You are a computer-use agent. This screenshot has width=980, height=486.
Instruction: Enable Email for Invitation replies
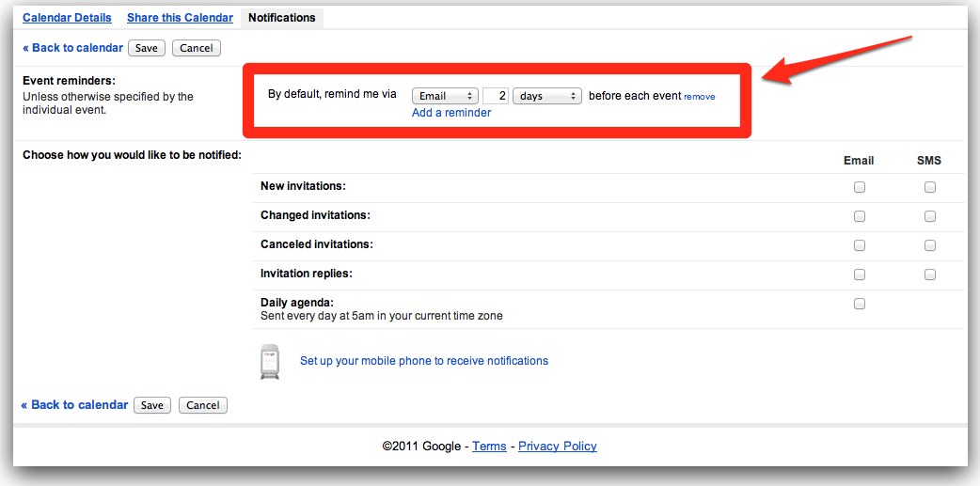(x=859, y=274)
